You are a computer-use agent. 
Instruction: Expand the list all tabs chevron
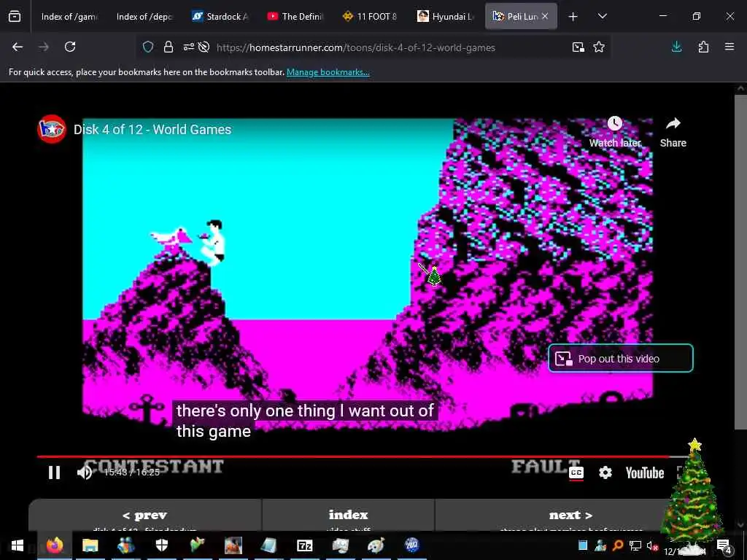pos(602,16)
